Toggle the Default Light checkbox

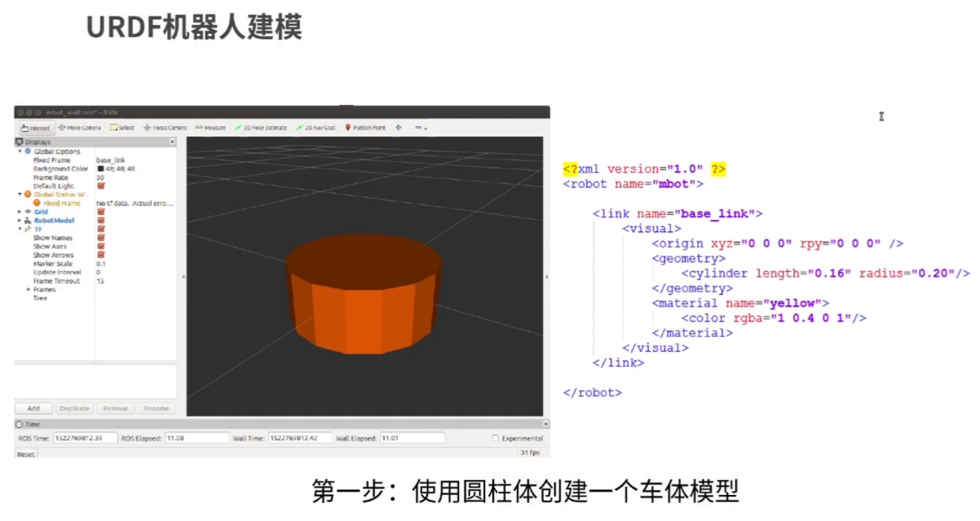click(x=101, y=185)
